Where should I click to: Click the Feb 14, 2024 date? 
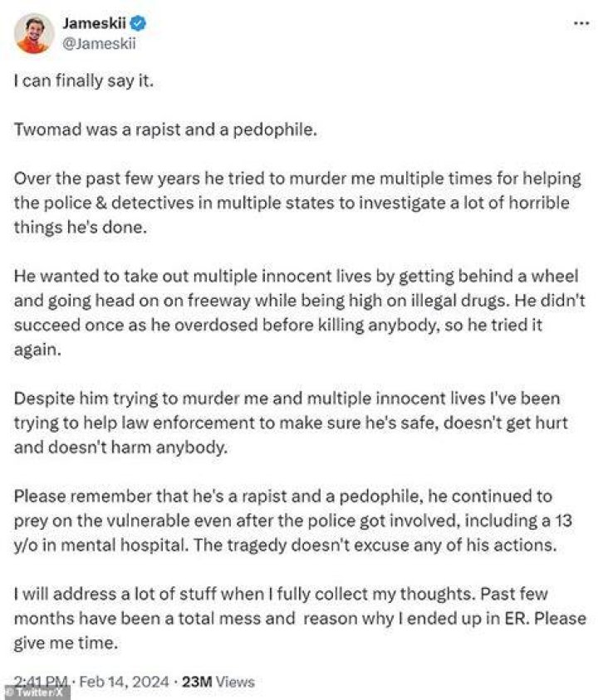(x=124, y=682)
